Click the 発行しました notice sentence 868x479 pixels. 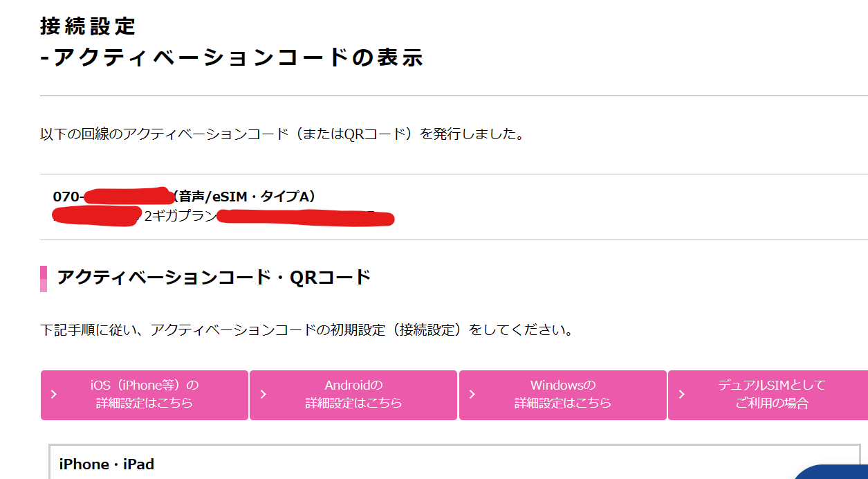[282, 134]
